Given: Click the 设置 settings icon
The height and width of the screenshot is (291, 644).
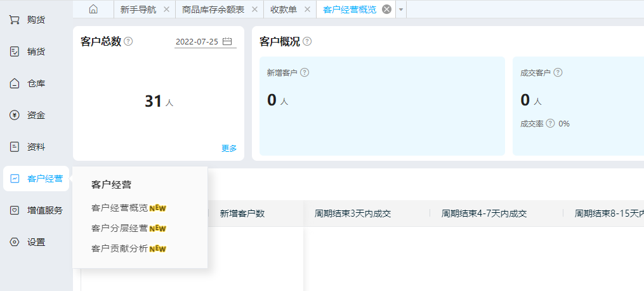Looking at the screenshot, I should point(15,242).
